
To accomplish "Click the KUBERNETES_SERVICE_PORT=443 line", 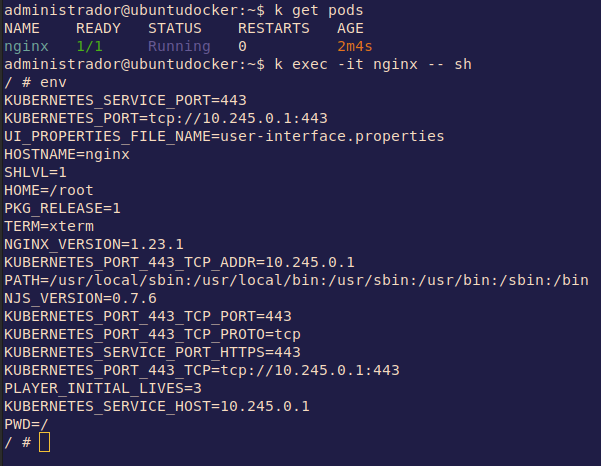I will [x=125, y=100].
